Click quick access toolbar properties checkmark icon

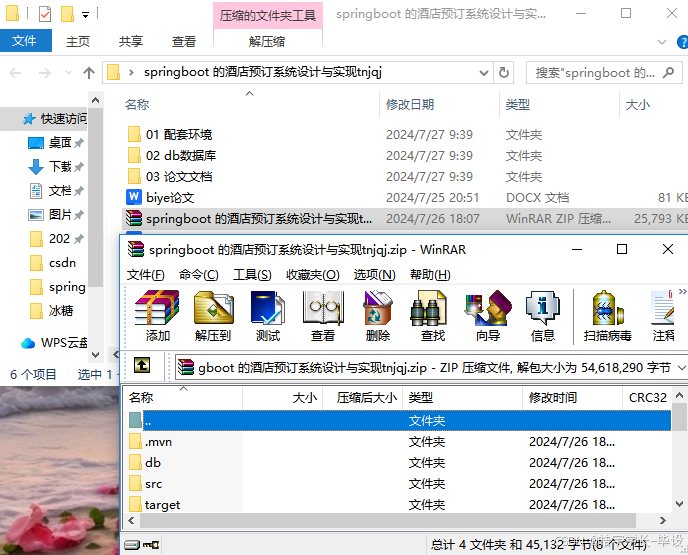point(45,14)
